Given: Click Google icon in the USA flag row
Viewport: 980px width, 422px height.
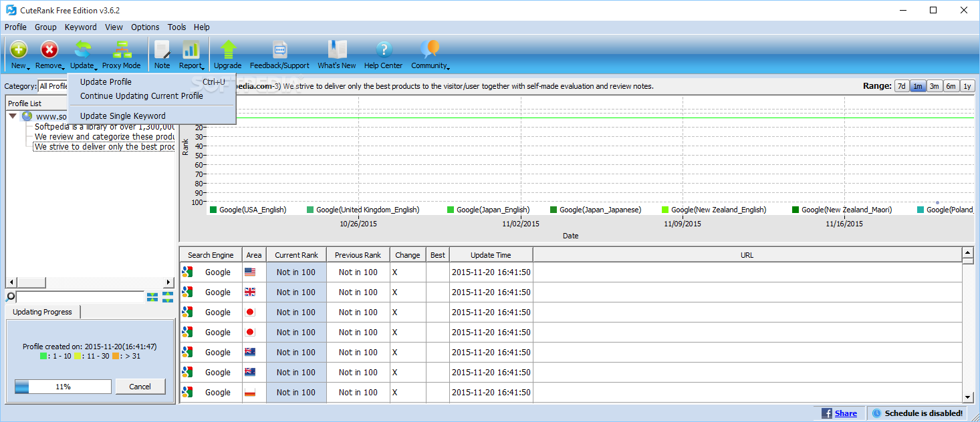Looking at the screenshot, I should point(187,272).
